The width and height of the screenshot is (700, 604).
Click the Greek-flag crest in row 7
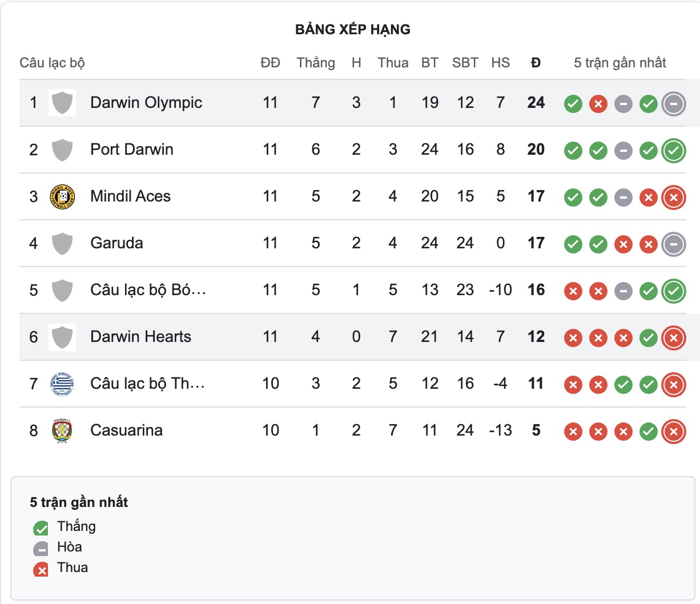click(62, 384)
